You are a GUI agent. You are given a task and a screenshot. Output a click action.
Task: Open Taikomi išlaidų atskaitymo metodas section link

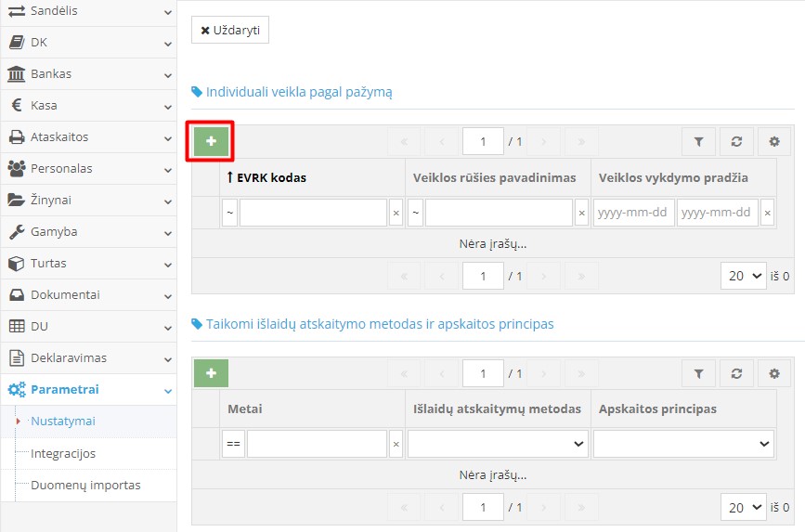click(380, 324)
